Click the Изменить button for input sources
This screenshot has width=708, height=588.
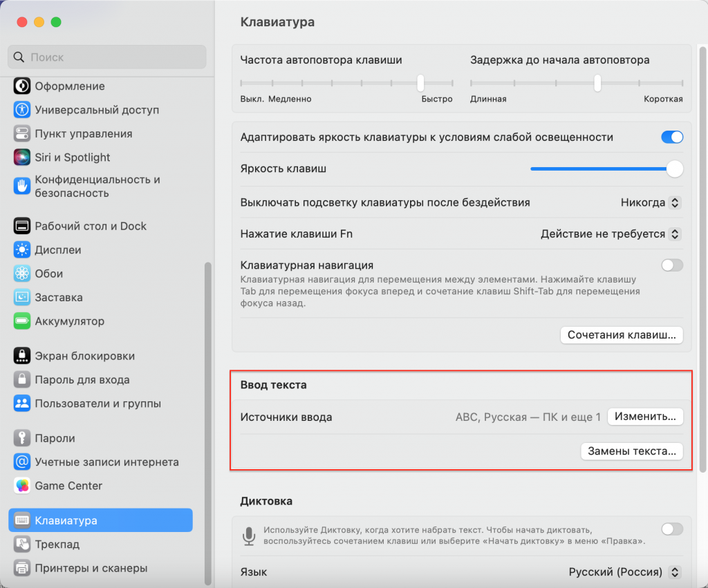[x=644, y=417]
